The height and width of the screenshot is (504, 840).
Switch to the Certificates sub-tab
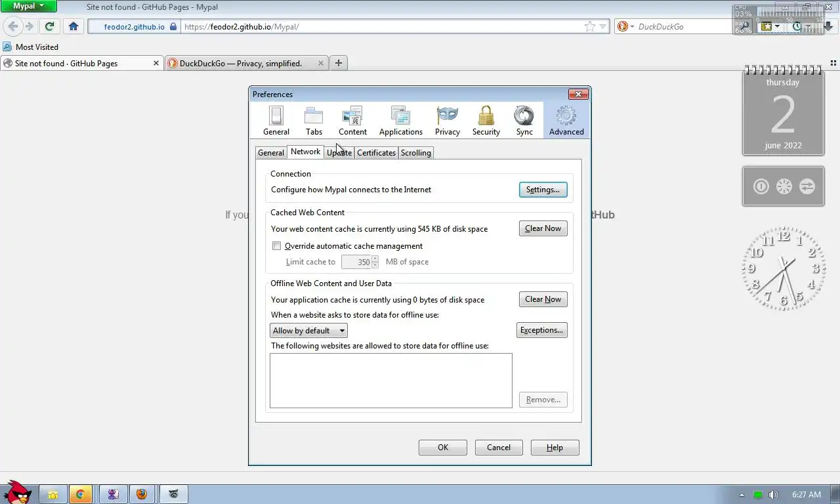pyautogui.click(x=376, y=153)
